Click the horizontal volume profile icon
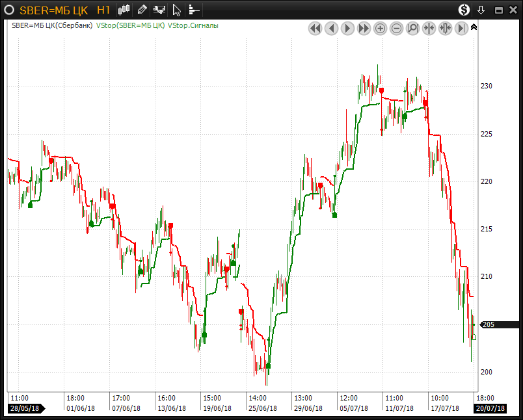The height and width of the screenshot is (420, 523). click(x=194, y=10)
